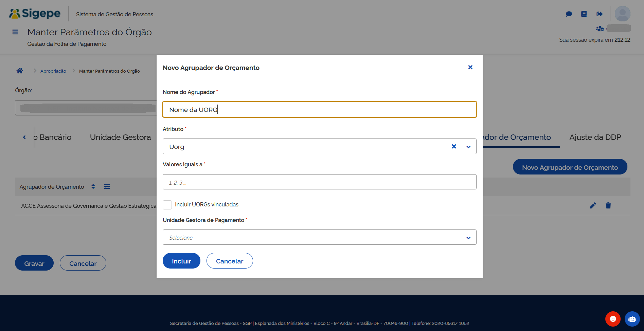Go to home via breadcrumb house icon
This screenshot has width=644, height=331.
pos(20,71)
